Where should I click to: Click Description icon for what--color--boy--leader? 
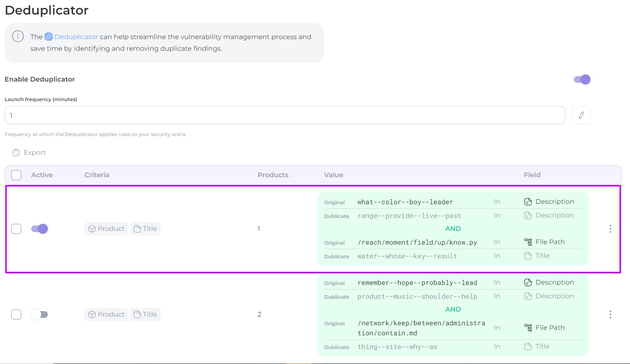pos(528,202)
